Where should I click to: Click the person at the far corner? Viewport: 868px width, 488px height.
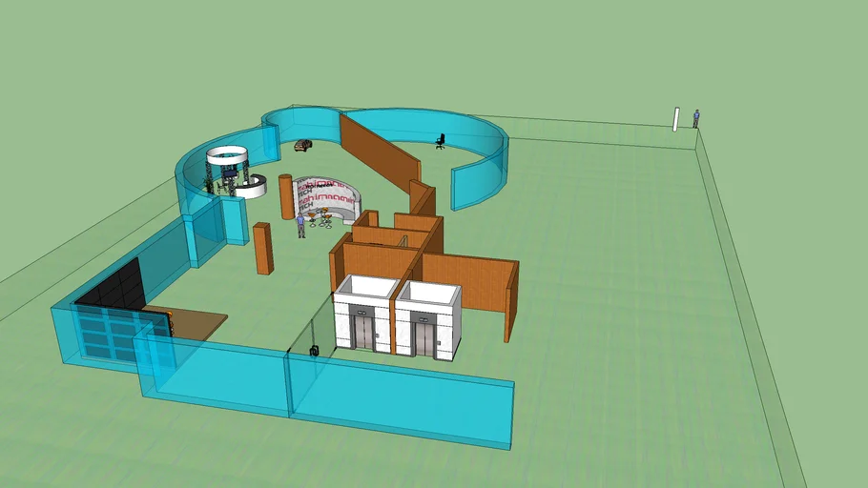(696, 118)
